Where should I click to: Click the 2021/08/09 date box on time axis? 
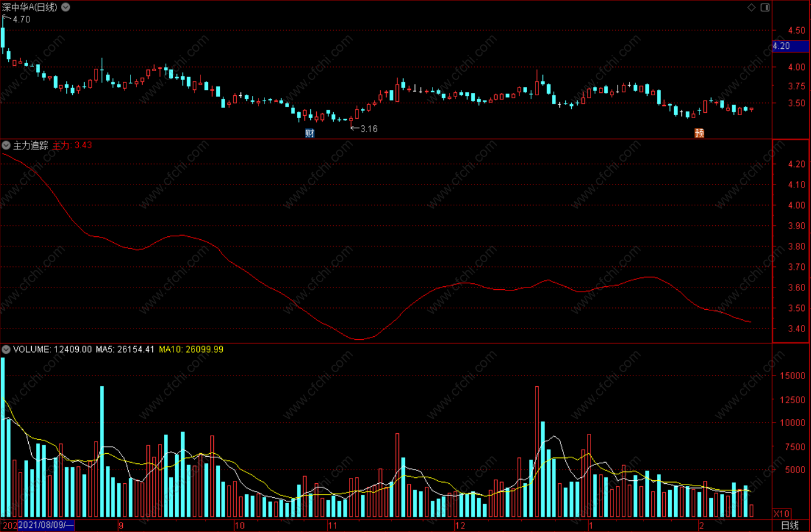(46, 525)
